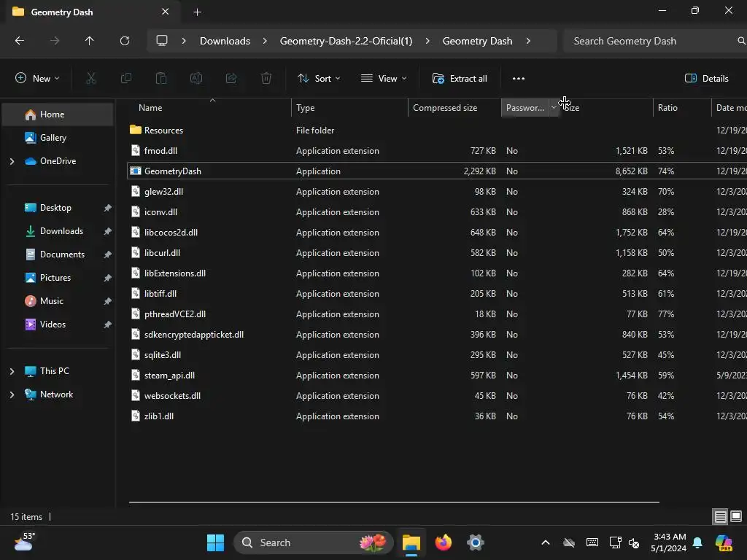The height and width of the screenshot is (560, 747).
Task: Switch to large thumbnails view icon
Action: (x=736, y=516)
